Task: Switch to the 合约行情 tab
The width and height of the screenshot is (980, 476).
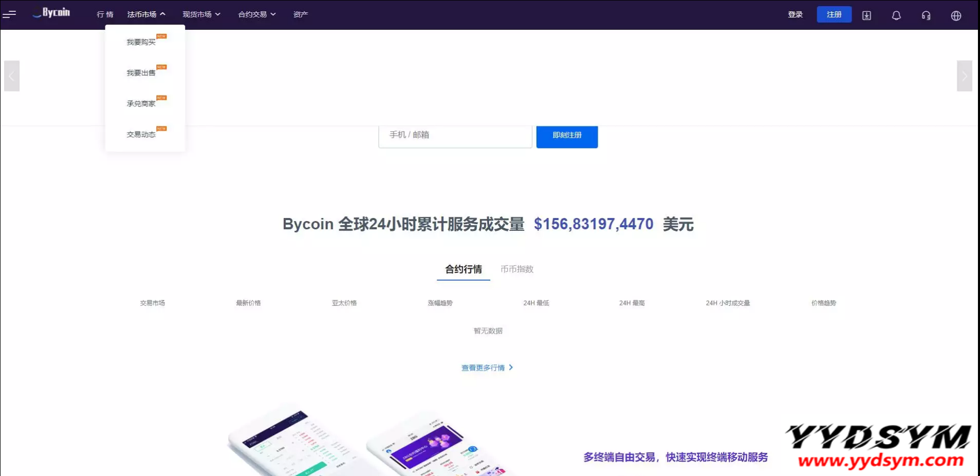Action: tap(464, 269)
